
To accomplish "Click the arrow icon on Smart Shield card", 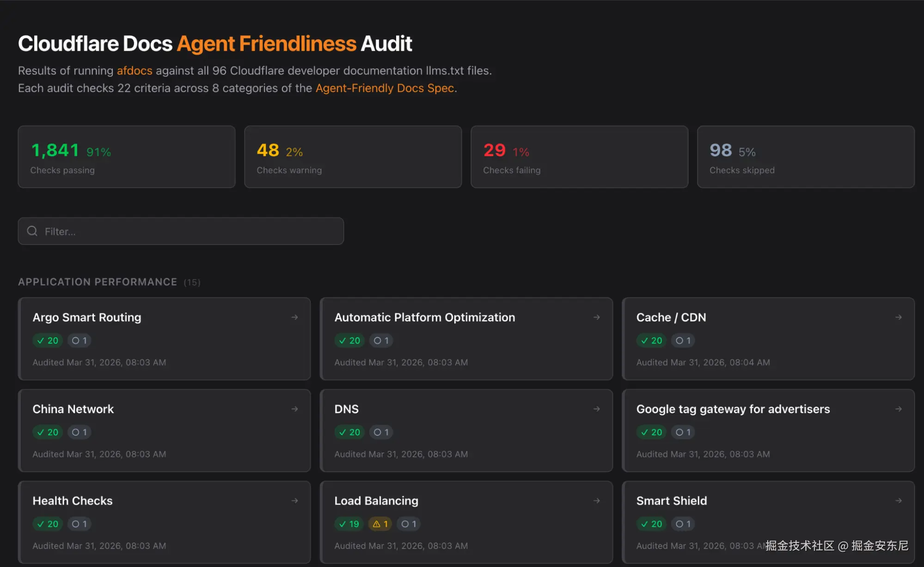I will pos(898,500).
